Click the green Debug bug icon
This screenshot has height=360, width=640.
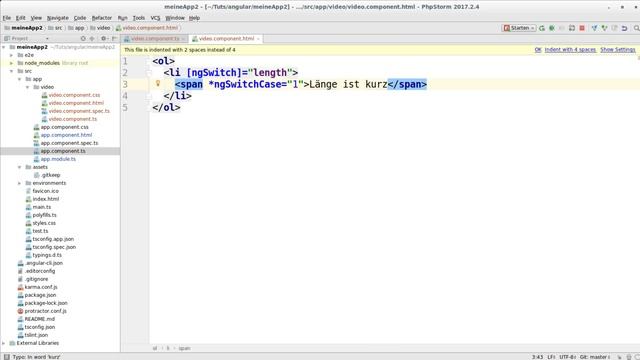pos(552,28)
